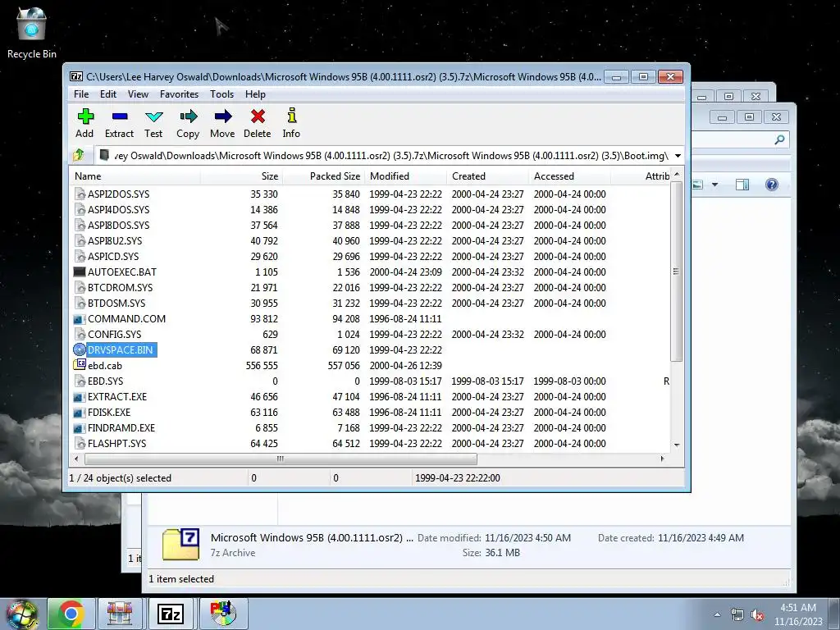
Task: Click vertical scrollbar down arrow
Action: [x=677, y=445]
